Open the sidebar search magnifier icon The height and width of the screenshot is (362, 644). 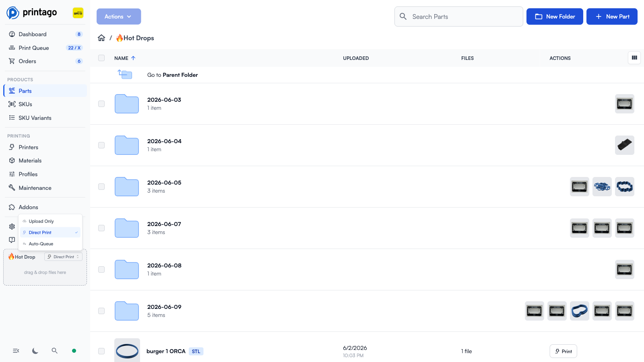point(55,351)
